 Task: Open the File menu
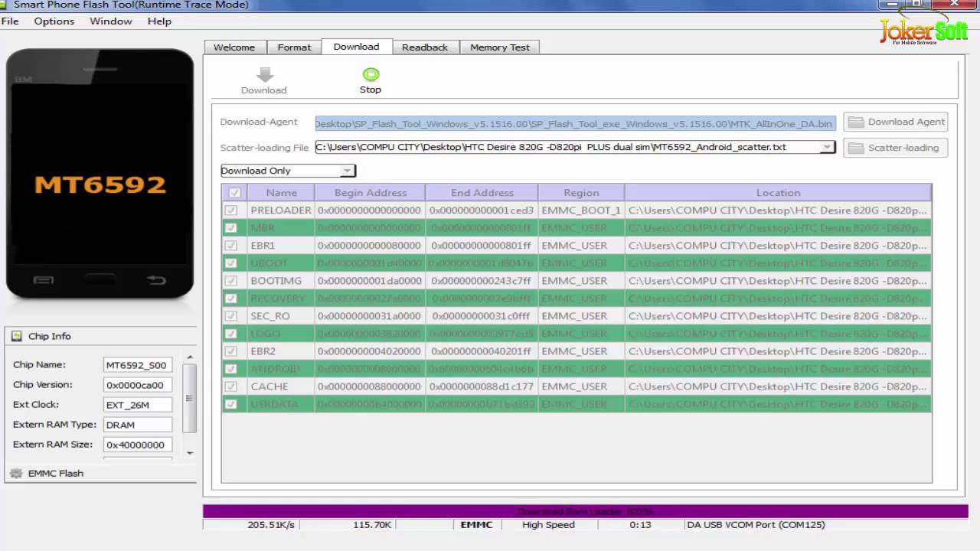(10, 21)
